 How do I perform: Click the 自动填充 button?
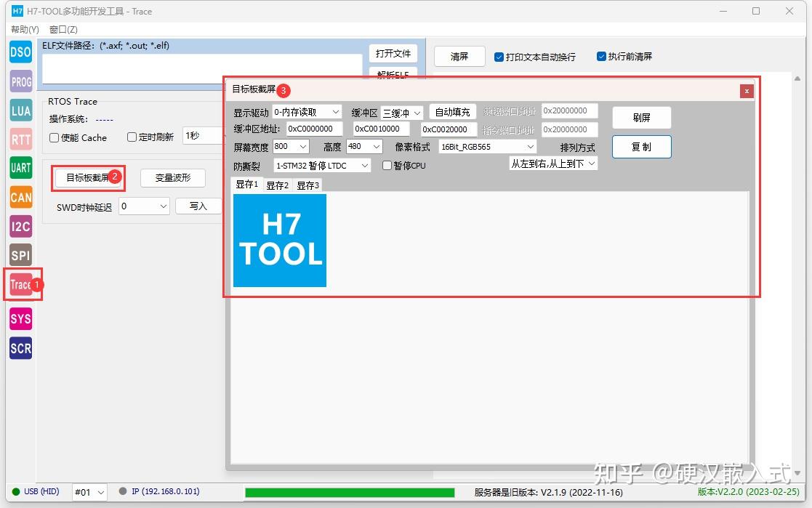coord(451,111)
